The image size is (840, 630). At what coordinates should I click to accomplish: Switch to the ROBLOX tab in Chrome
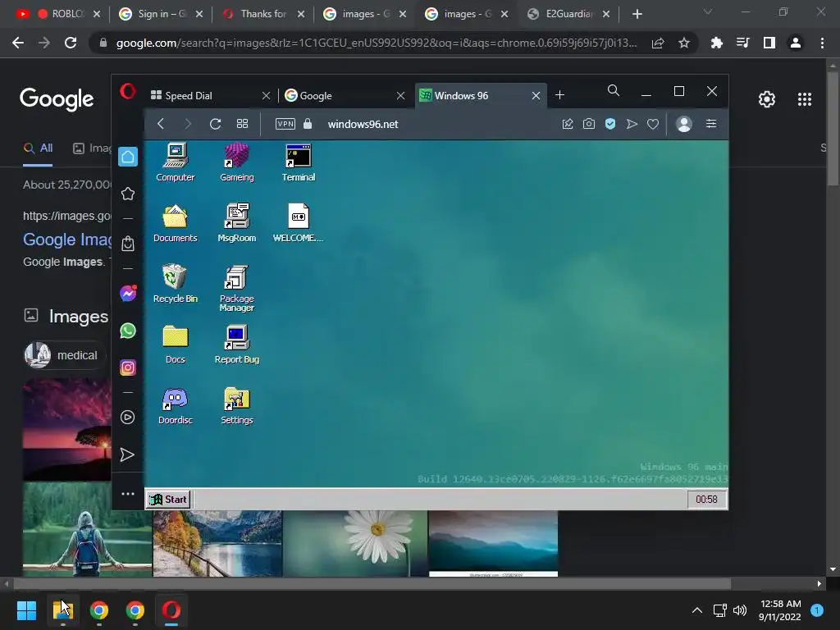click(60, 14)
